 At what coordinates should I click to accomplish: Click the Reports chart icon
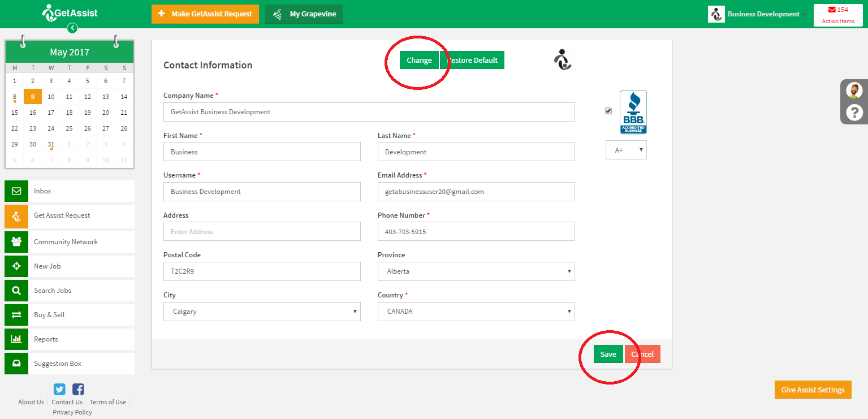point(16,339)
